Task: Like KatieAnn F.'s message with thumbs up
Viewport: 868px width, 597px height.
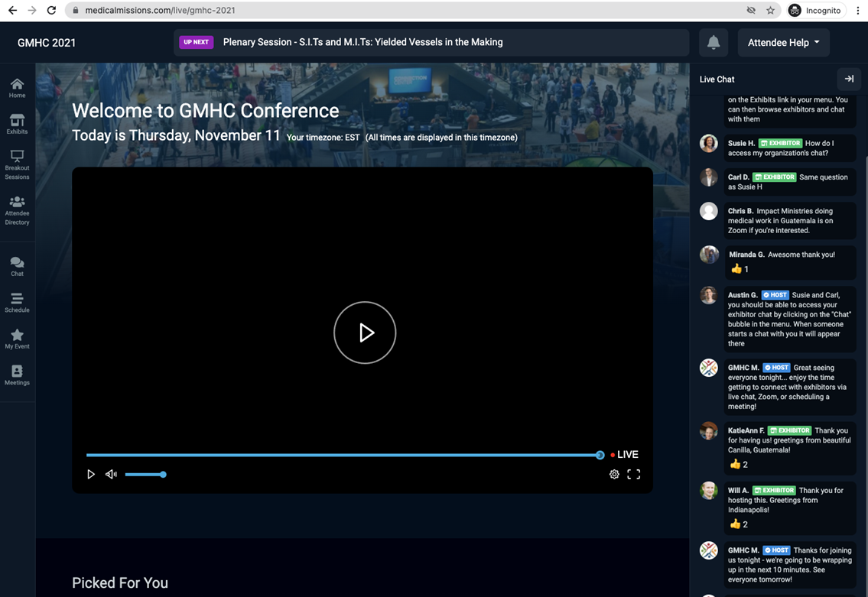Action: [x=736, y=464]
